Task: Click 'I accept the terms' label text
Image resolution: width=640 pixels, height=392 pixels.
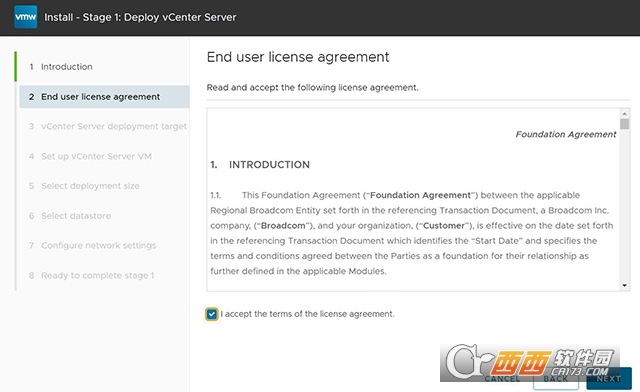Action: [x=307, y=314]
